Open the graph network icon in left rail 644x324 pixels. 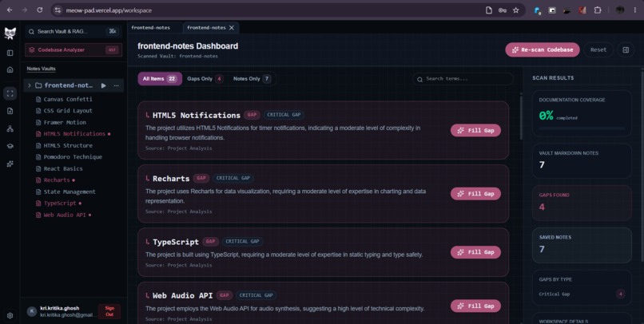click(x=10, y=128)
